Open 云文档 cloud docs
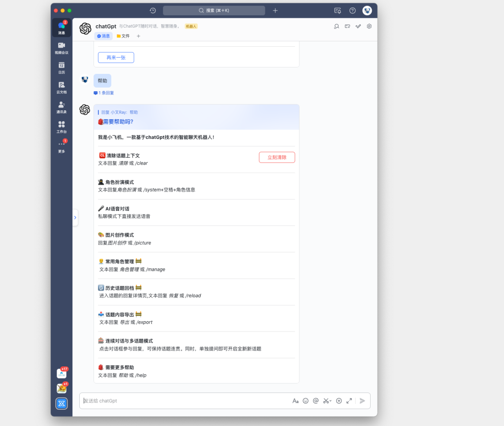The height and width of the screenshot is (426, 504). [61, 87]
